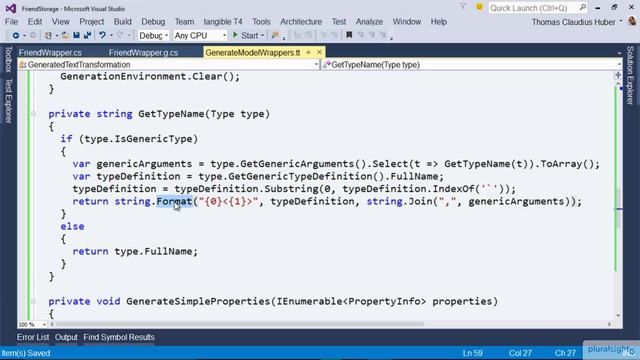Click the Save floppy disk icon
This screenshot has width=640, height=360.
pyautogui.click(x=76, y=36)
